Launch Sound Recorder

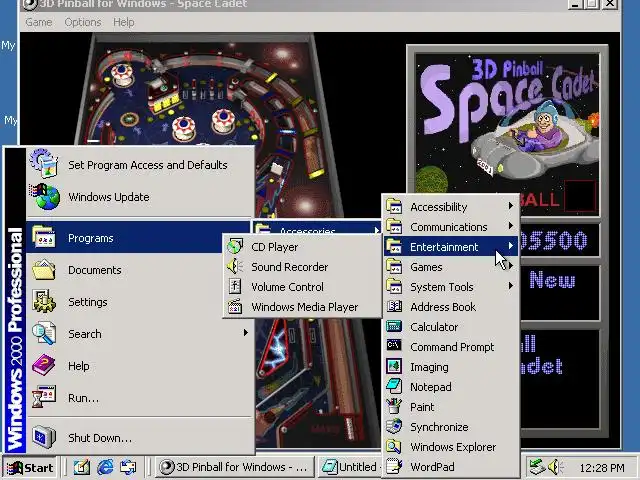(x=302, y=267)
